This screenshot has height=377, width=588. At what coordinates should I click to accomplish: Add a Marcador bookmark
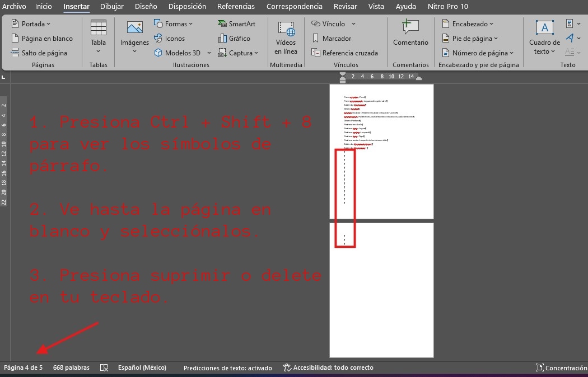click(x=332, y=38)
